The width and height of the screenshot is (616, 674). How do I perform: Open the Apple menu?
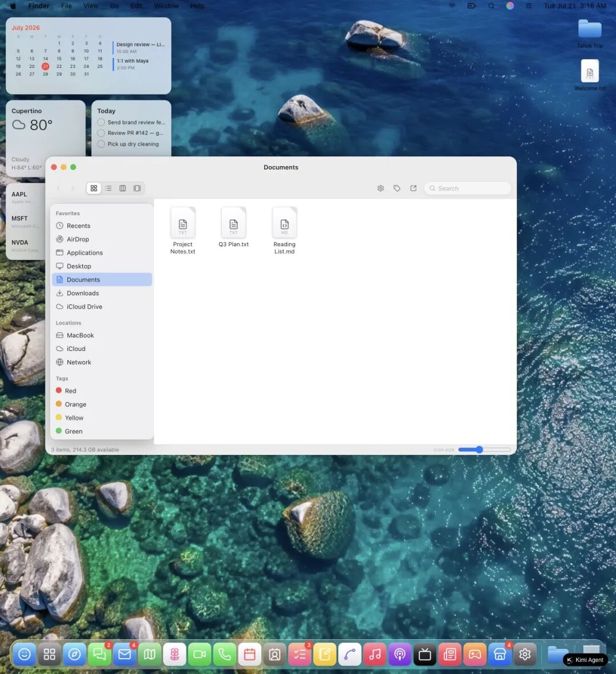pyautogui.click(x=13, y=6)
